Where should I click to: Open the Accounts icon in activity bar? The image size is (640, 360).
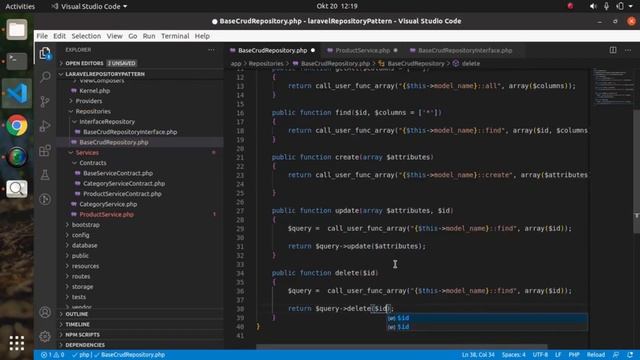click(45, 312)
